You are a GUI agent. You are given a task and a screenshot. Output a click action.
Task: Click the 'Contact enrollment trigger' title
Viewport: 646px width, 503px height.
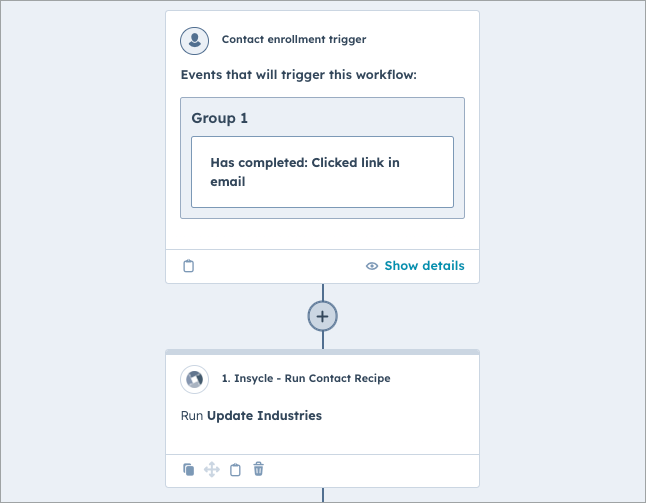click(x=294, y=40)
